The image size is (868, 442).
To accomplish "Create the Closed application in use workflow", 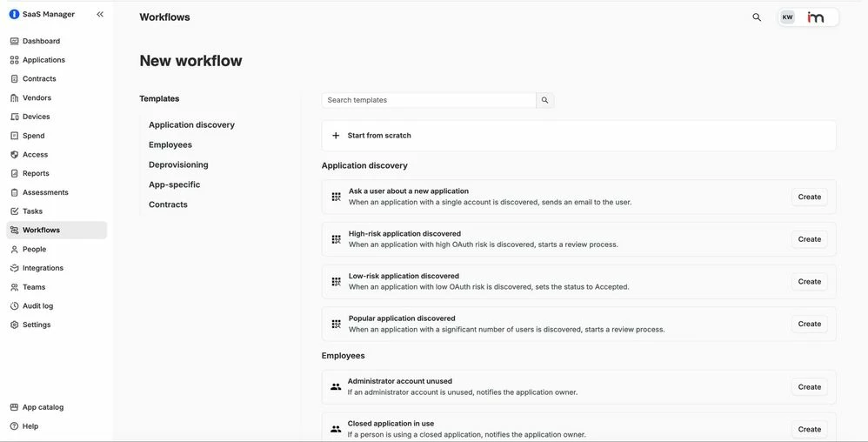I will pos(810,429).
